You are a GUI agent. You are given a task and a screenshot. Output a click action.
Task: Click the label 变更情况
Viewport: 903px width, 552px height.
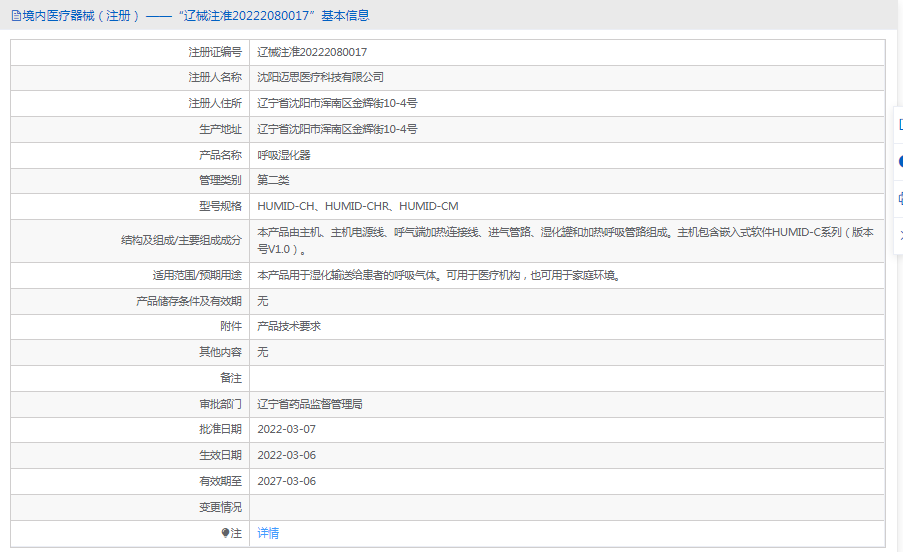tap(221, 507)
